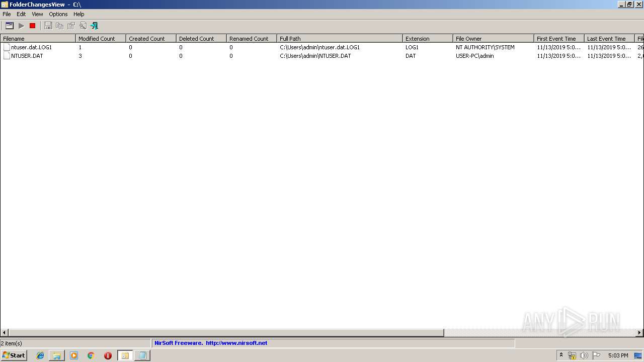Viewport: 644px width, 362px height.
Task: Click the copy selected items icon
Action: coord(60,26)
